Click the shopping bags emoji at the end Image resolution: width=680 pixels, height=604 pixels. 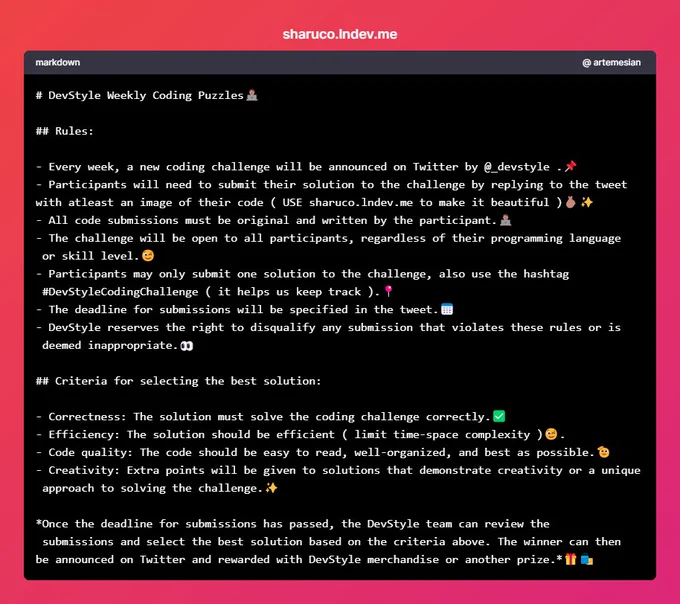(x=587, y=559)
